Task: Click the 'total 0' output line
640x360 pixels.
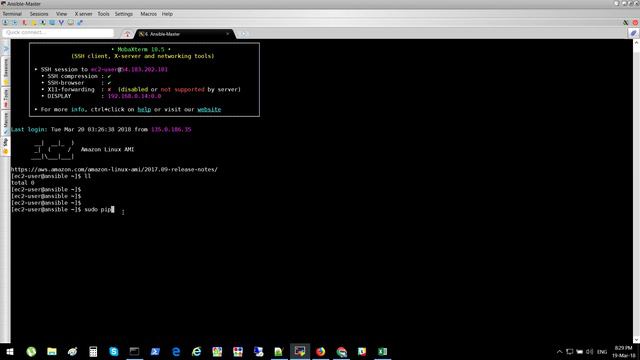Action: pyautogui.click(x=23, y=183)
